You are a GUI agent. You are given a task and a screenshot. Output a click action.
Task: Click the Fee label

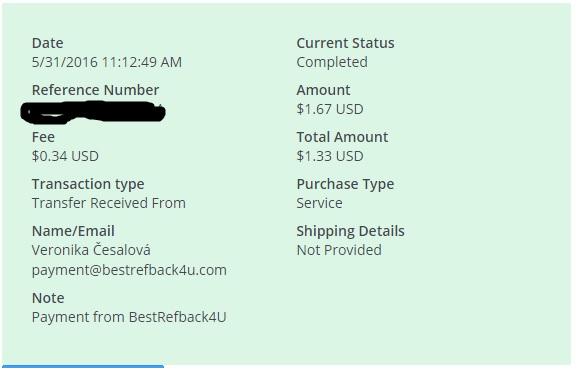tap(43, 137)
